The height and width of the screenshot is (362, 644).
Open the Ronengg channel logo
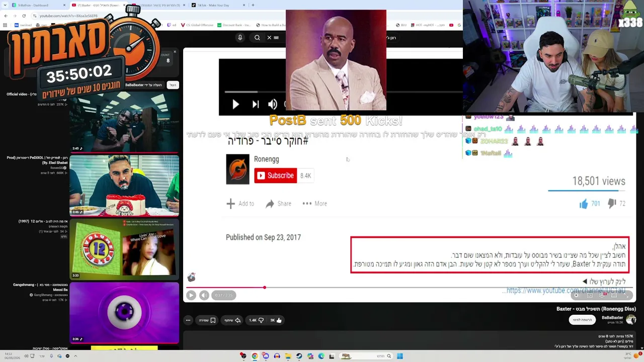(x=237, y=169)
